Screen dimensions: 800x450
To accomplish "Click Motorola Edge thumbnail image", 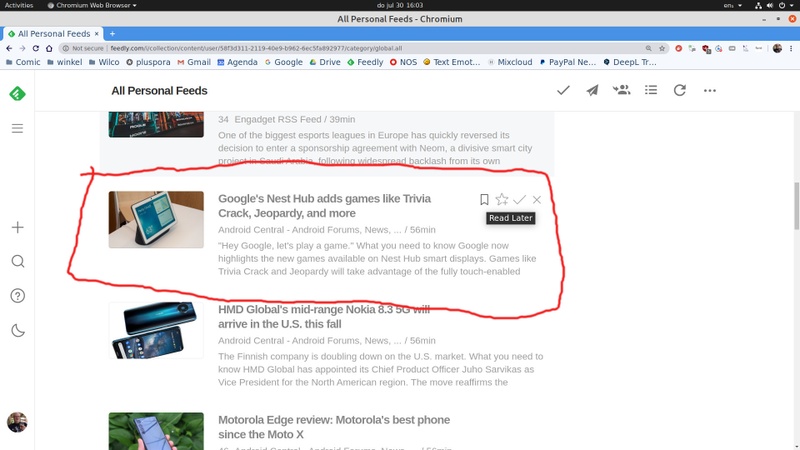I will point(156,431).
